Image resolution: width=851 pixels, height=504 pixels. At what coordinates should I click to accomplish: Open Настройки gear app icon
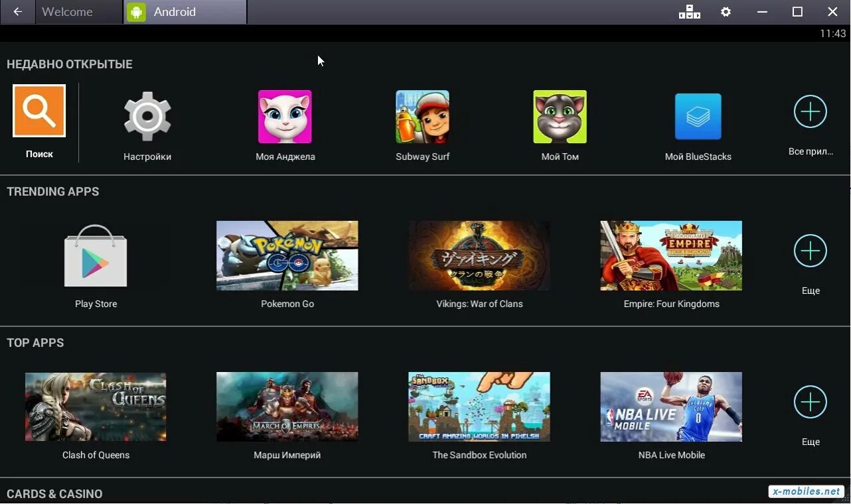147,116
